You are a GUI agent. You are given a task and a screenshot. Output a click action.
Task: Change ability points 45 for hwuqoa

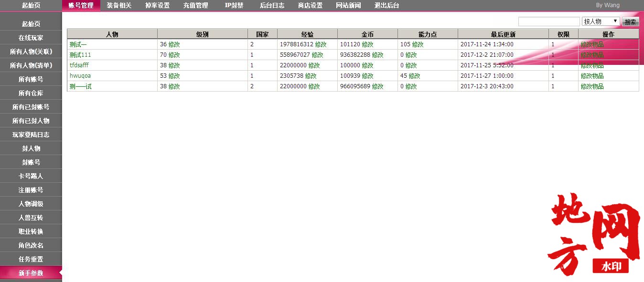coord(415,76)
